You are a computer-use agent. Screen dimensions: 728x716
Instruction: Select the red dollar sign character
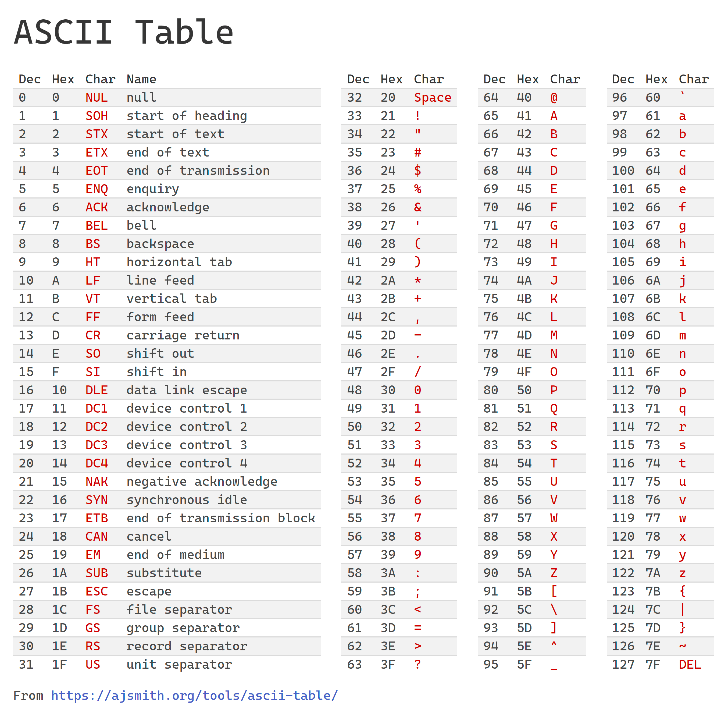coord(417,171)
